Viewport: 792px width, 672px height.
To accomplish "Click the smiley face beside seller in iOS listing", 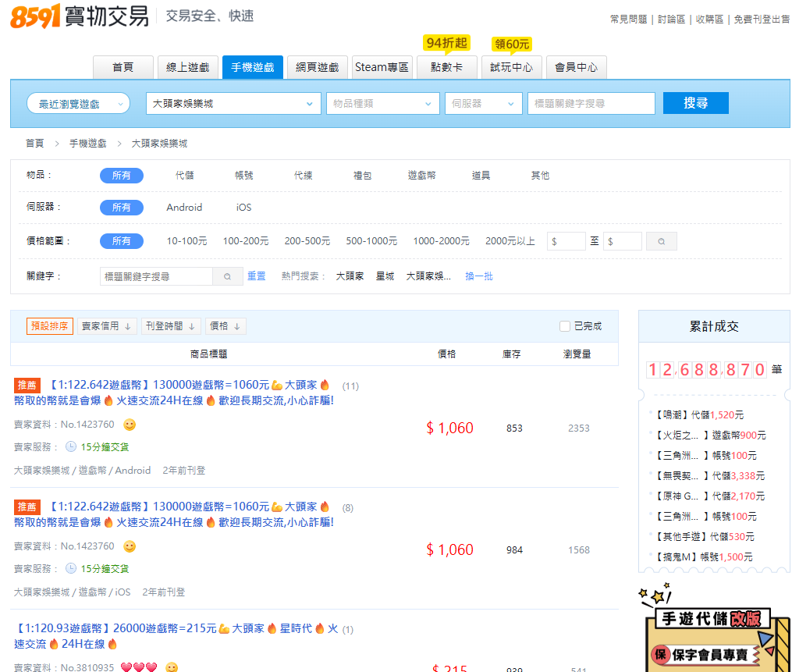I will pos(130,546).
